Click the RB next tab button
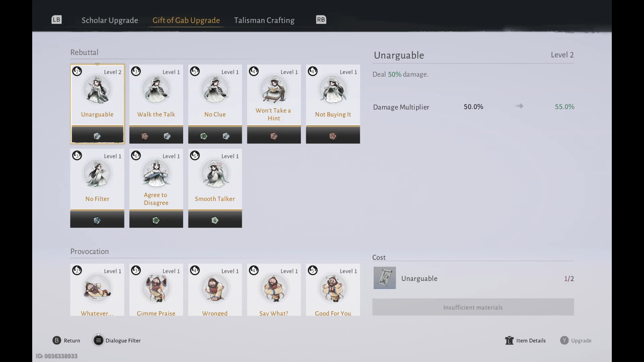644x362 pixels. [321, 20]
